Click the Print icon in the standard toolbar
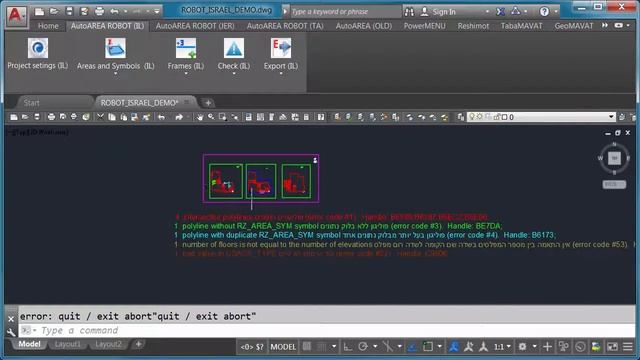This screenshot has height=360, width=640. point(51,117)
